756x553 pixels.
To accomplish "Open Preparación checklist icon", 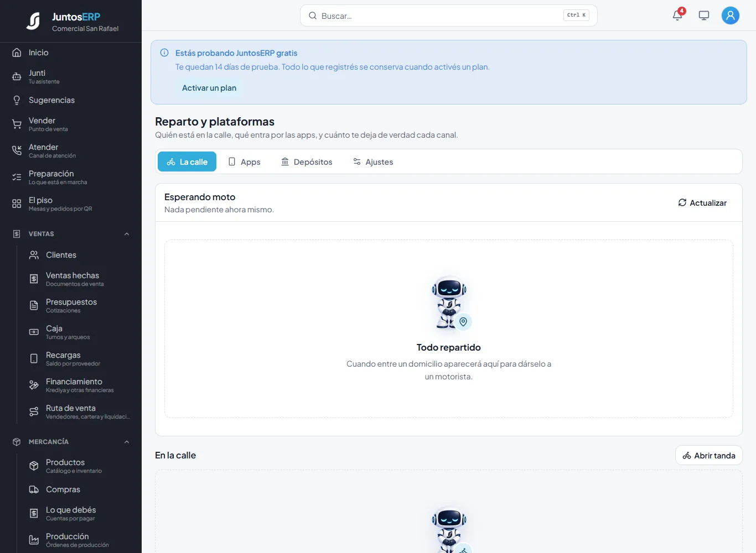I will [x=17, y=178].
